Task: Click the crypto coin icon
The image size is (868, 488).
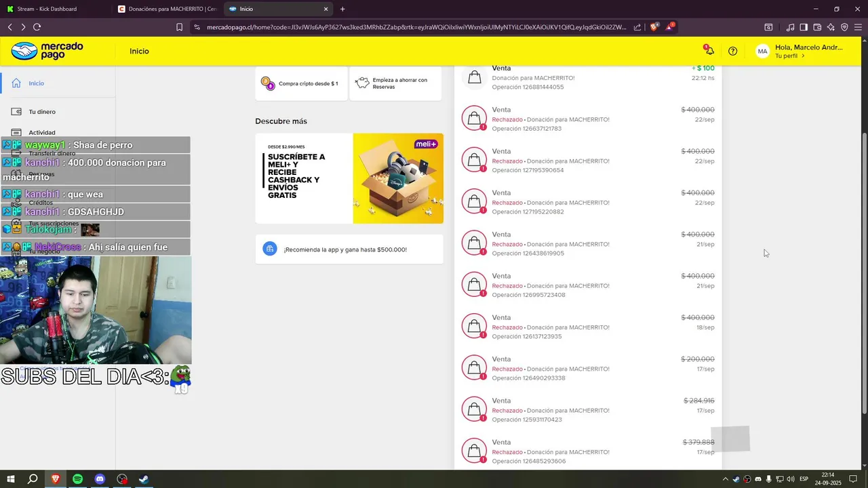Action: tap(268, 83)
